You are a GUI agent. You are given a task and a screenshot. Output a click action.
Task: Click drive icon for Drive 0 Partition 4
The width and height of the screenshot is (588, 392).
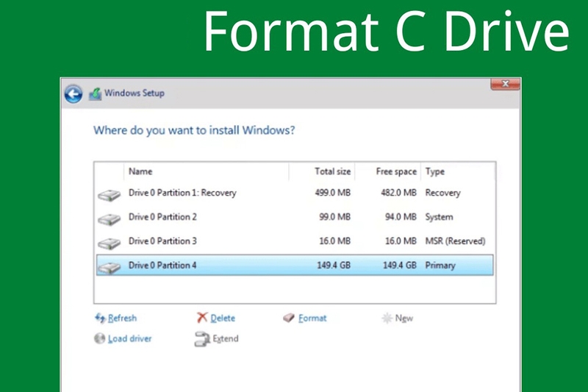pos(109,267)
